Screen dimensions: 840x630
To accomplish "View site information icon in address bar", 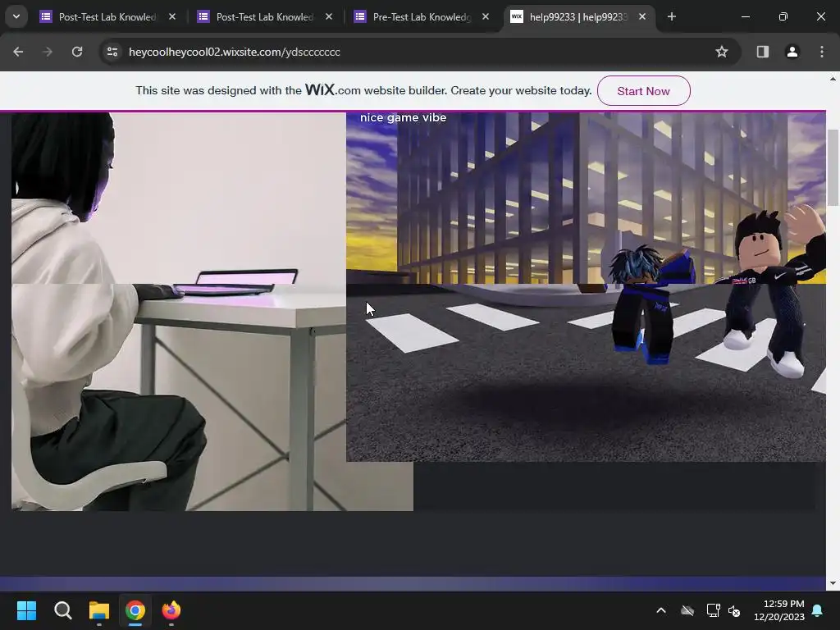I will 112,52.
